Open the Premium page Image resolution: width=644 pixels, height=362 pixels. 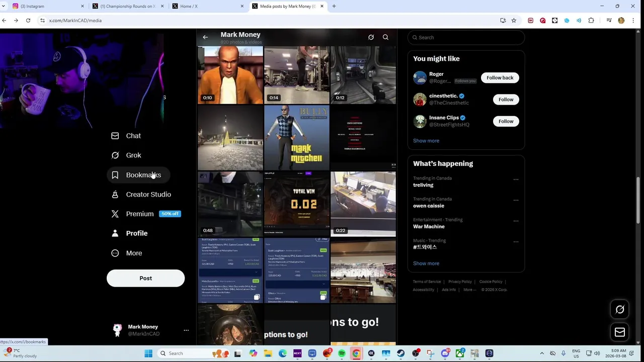(x=146, y=214)
